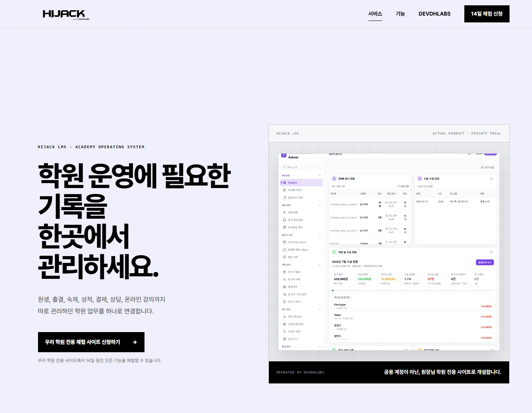Viewport: 532px width, 413px height.
Task: Click the 수납 progress bar in the preview
Action: tap(413, 291)
